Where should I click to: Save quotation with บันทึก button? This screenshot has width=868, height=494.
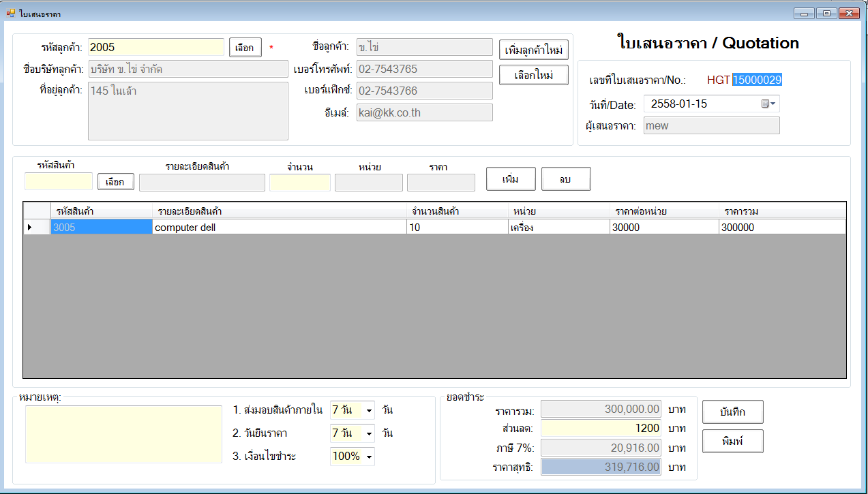pos(732,412)
